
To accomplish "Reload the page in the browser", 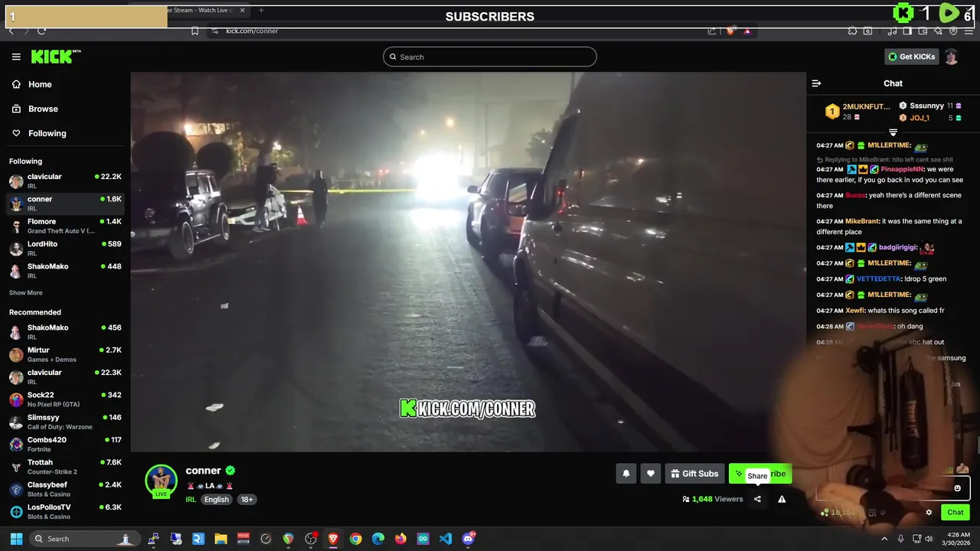I will click(41, 31).
